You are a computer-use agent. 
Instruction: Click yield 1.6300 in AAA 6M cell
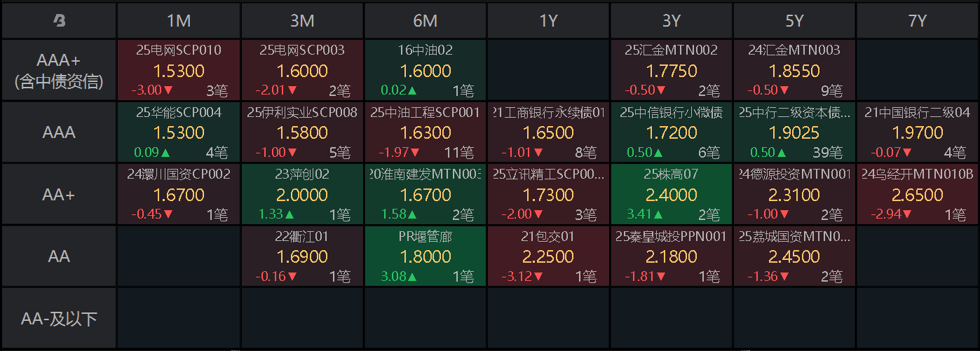(x=426, y=132)
